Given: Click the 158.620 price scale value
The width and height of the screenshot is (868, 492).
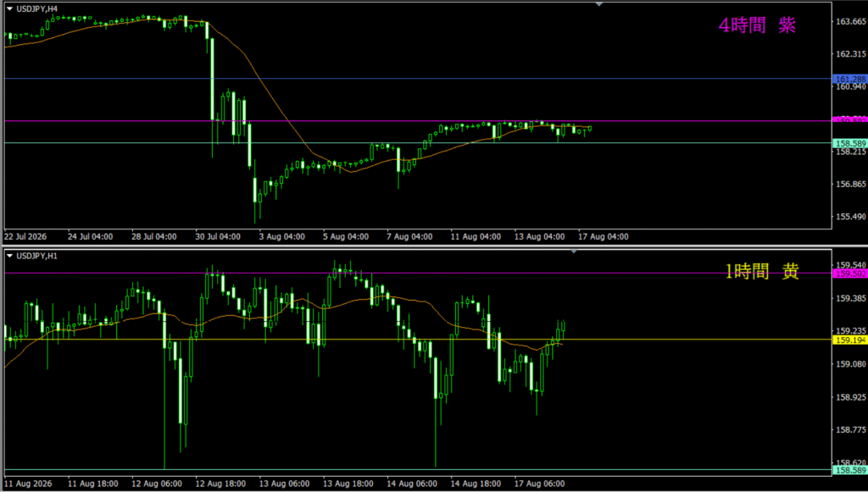Looking at the screenshot, I should (x=851, y=462).
